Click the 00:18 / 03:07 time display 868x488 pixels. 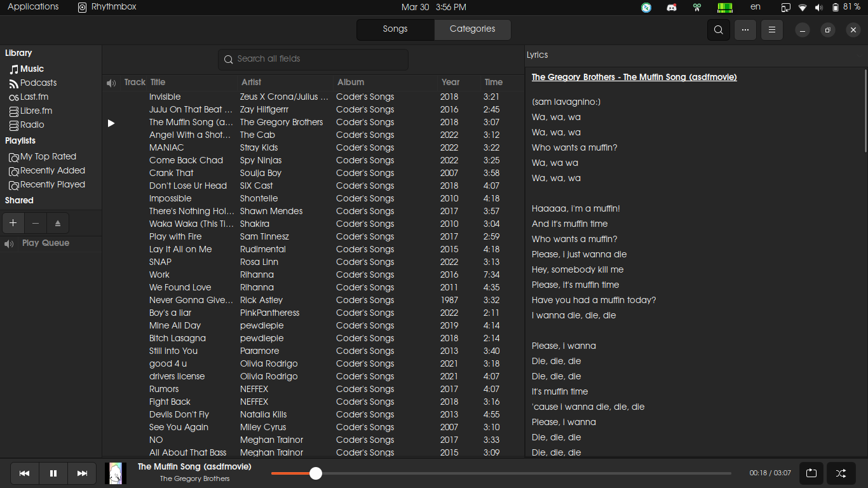[770, 473]
